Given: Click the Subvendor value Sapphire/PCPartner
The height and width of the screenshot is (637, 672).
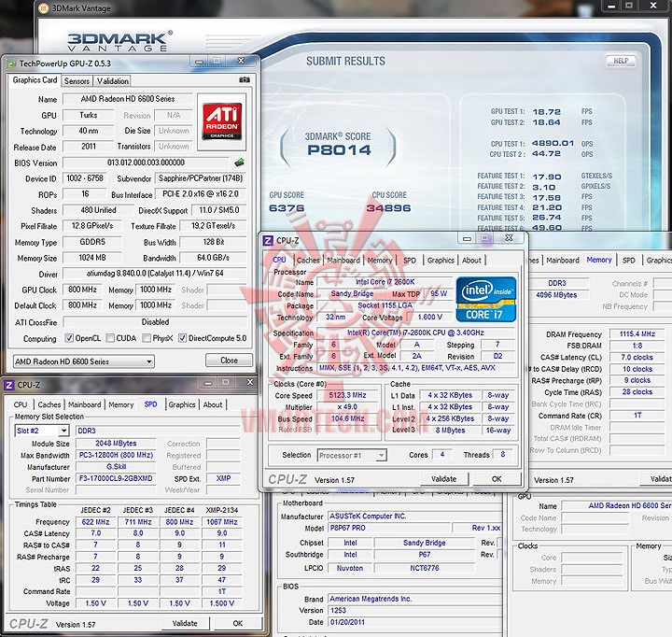Looking at the screenshot, I should point(201,178).
